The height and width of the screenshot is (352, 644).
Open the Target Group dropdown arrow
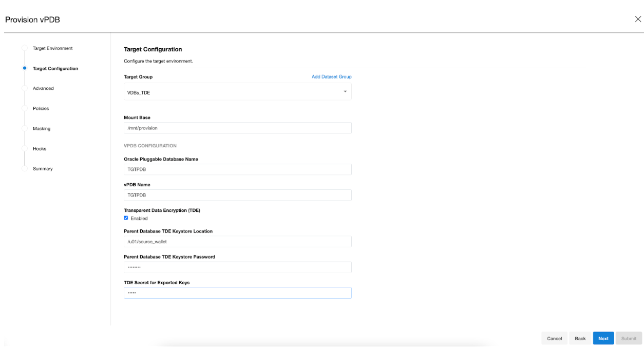(345, 92)
